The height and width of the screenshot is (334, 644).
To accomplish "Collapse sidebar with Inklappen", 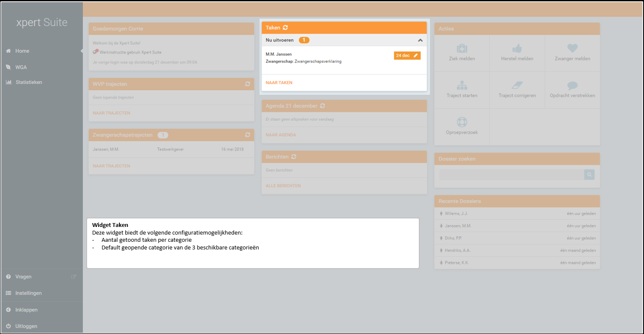I will tap(26, 310).
